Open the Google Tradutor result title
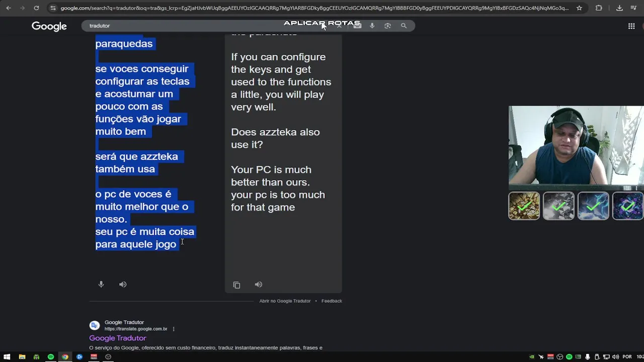 tap(118, 338)
